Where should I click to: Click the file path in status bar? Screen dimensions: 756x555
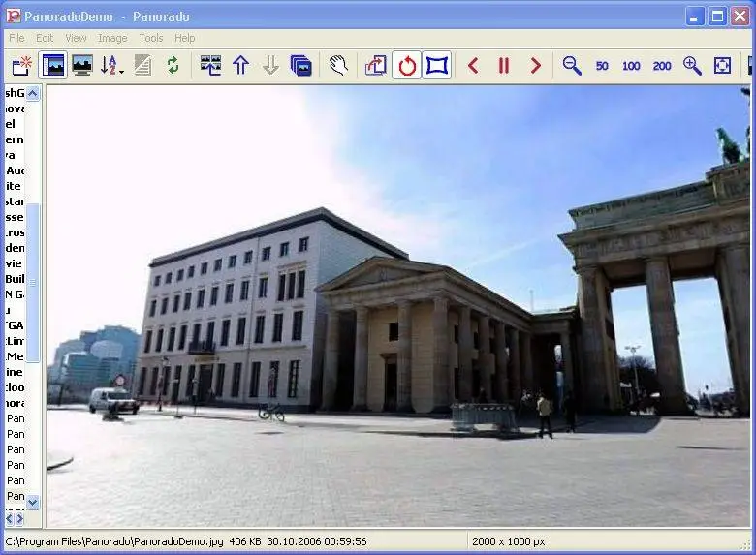tap(114, 541)
